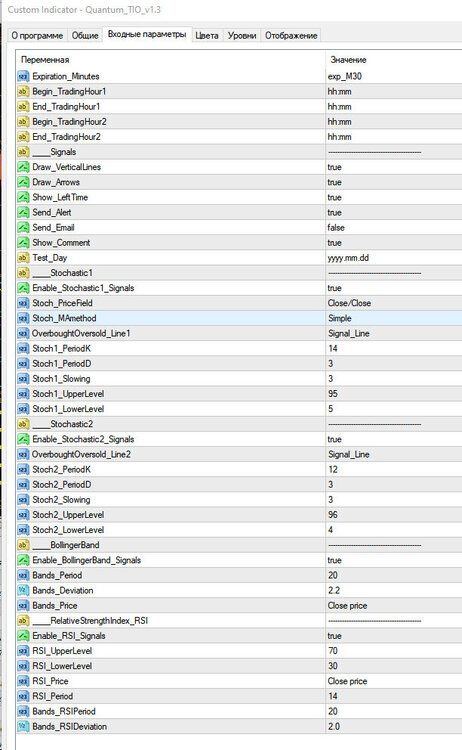Click the Enable_Stochastic2_Signals boolean icon
The image size is (462, 750).
point(23,439)
